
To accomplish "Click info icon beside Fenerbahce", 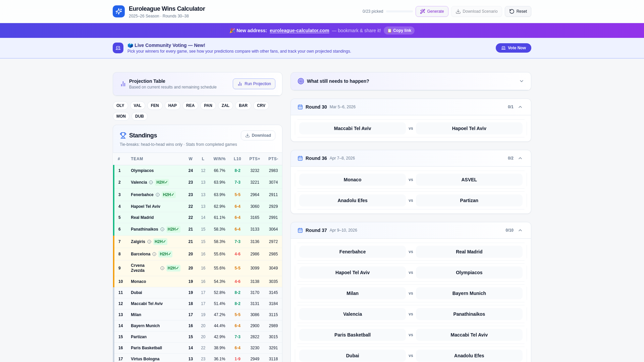I will click(158, 195).
